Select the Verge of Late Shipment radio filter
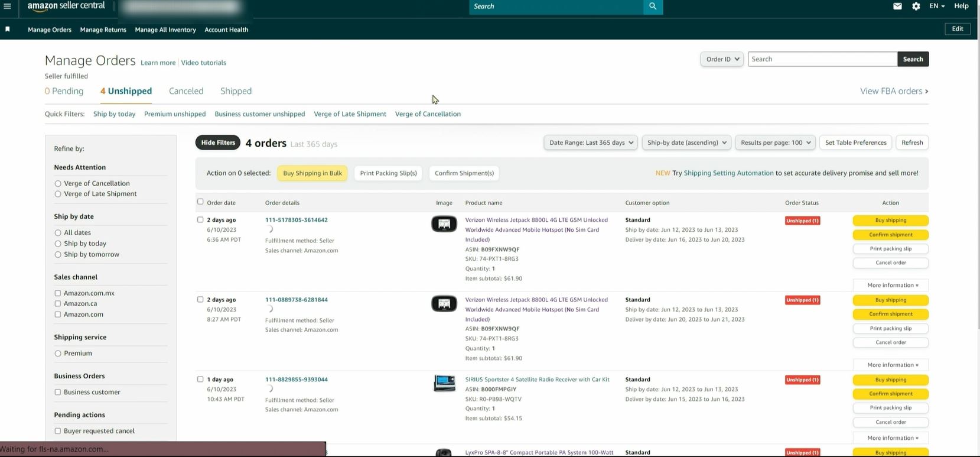This screenshot has height=457, width=980. [x=58, y=194]
